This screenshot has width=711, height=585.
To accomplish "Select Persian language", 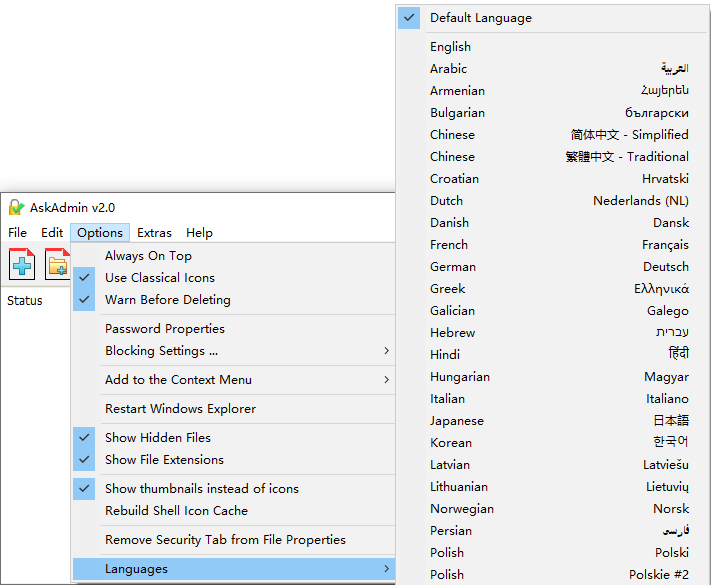I will [x=552, y=531].
